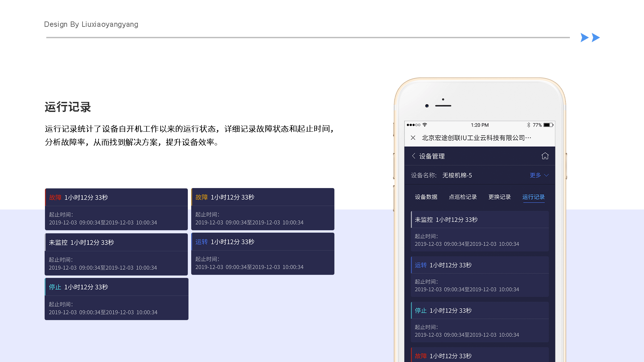The width and height of the screenshot is (644, 362).
Task: Open the 点巡检记录 tab
Action: [x=463, y=197]
